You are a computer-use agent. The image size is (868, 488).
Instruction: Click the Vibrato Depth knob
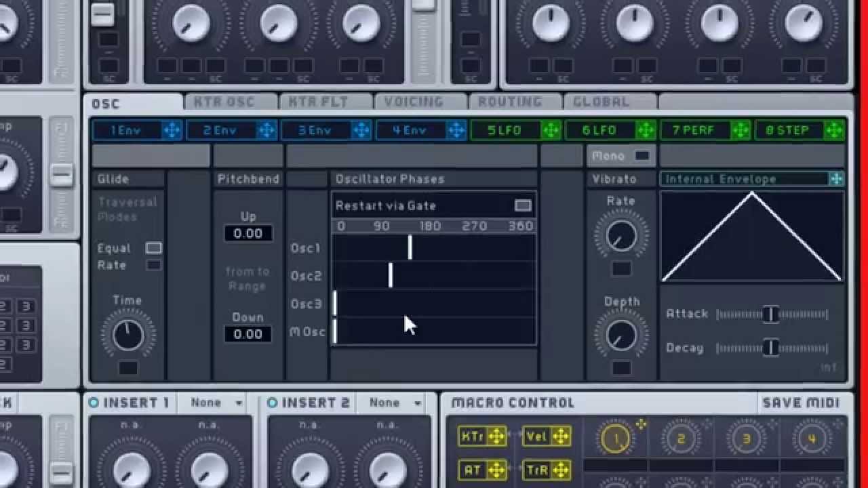pyautogui.click(x=621, y=335)
